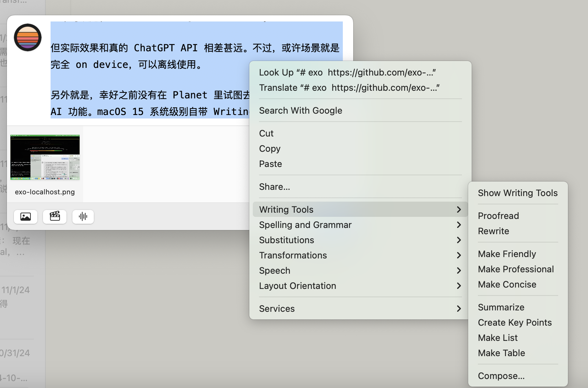Choose Copy from the context menu
588x388 pixels.
pos(270,149)
